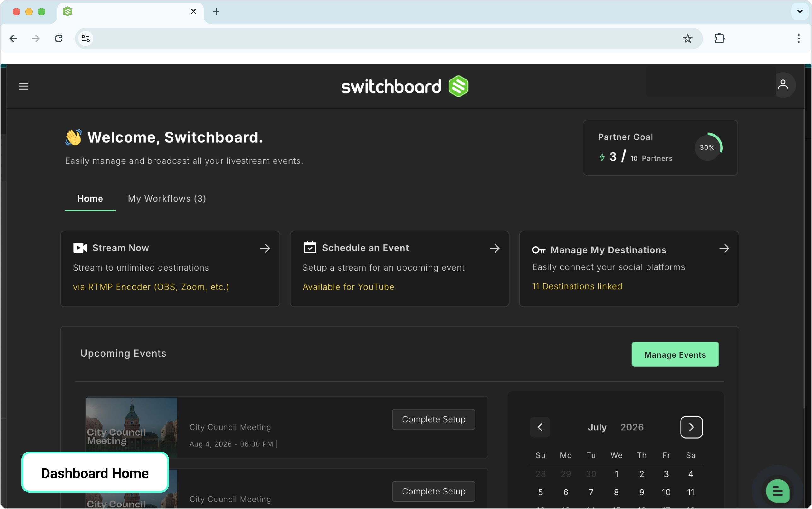Open the hamburger navigation menu

coord(23,86)
